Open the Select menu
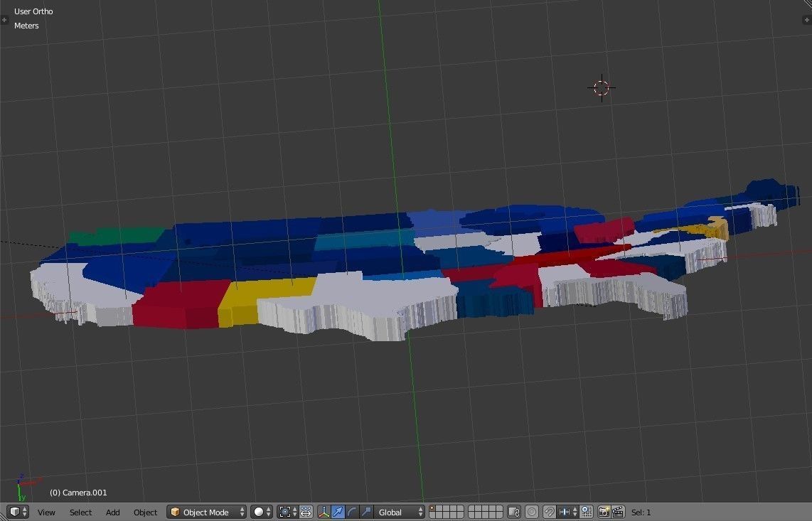This screenshot has width=812, height=521. (x=80, y=512)
